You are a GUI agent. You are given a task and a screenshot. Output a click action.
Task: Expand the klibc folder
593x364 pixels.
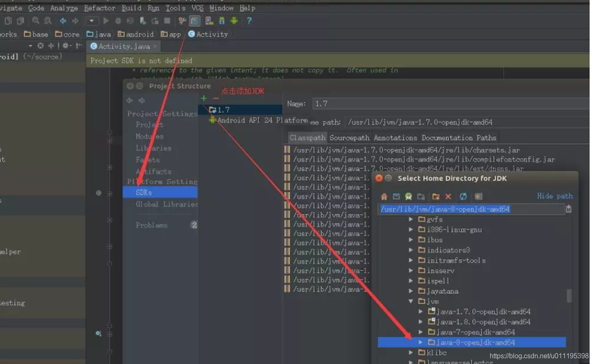(x=411, y=353)
